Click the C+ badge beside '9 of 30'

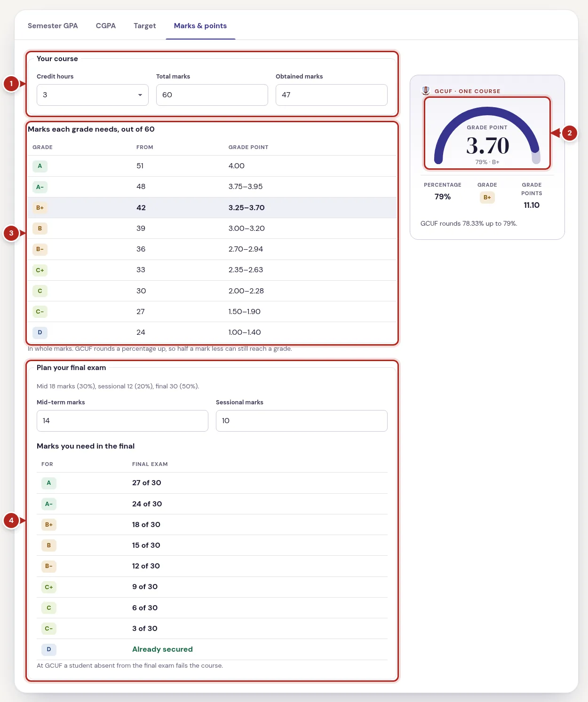coord(49,587)
